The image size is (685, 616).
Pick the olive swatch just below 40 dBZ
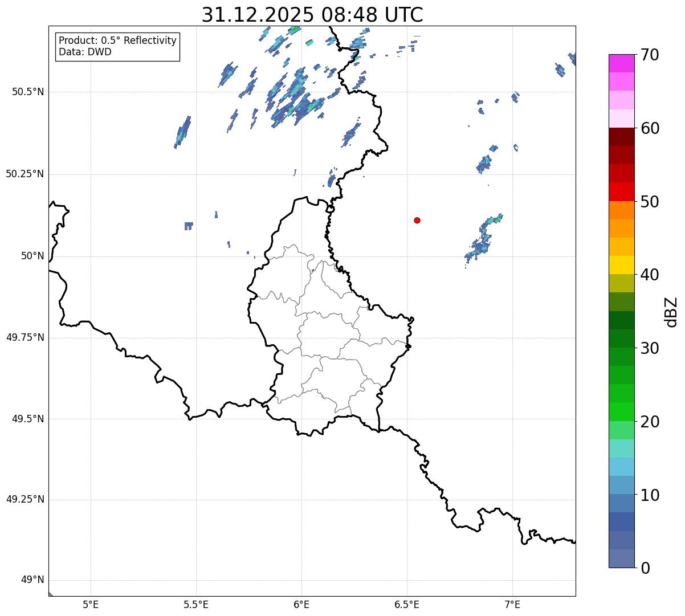(x=621, y=283)
